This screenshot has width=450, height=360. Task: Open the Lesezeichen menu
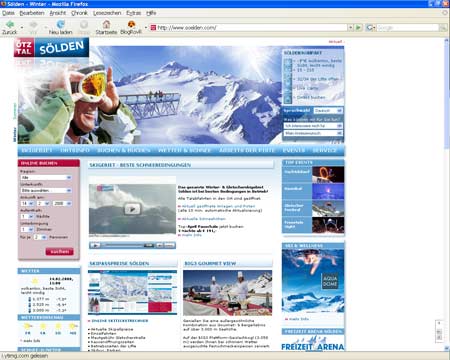tap(107, 13)
